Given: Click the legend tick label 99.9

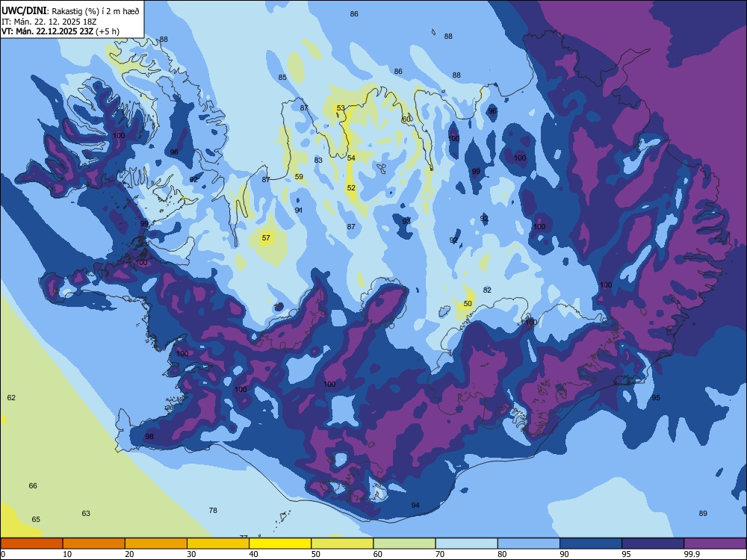Looking at the screenshot, I should click(x=692, y=554).
